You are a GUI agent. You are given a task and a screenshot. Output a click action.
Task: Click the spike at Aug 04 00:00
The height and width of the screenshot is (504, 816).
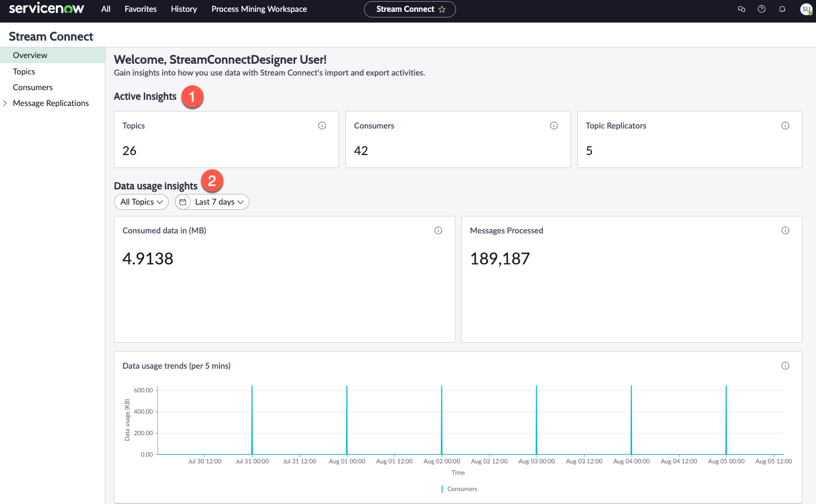tap(631, 420)
